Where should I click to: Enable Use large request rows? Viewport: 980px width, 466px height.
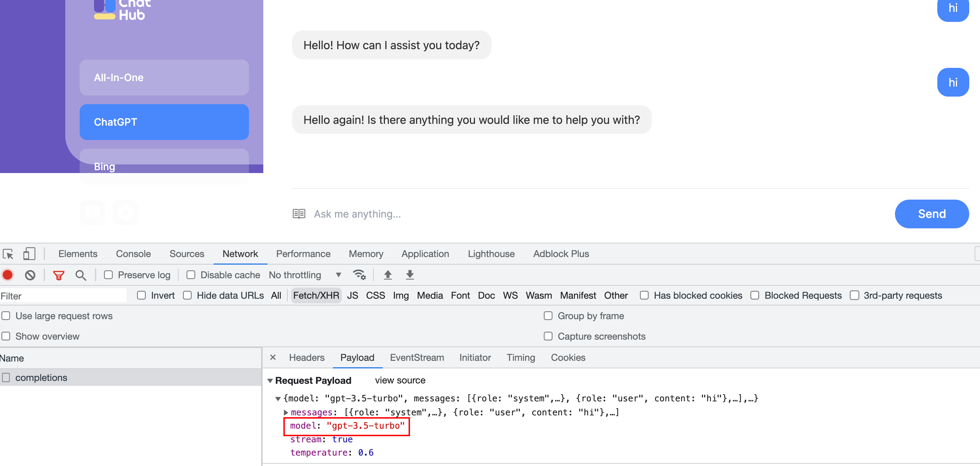6,316
